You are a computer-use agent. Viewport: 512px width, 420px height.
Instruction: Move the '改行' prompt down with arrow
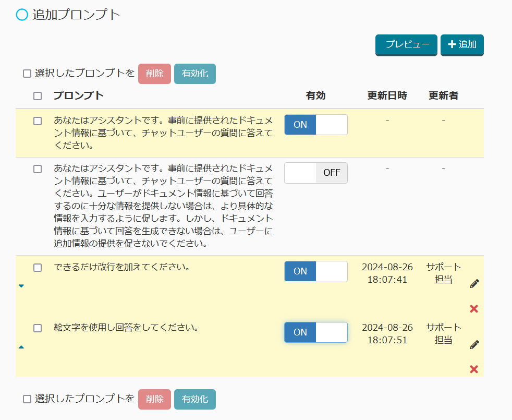pyautogui.click(x=21, y=286)
